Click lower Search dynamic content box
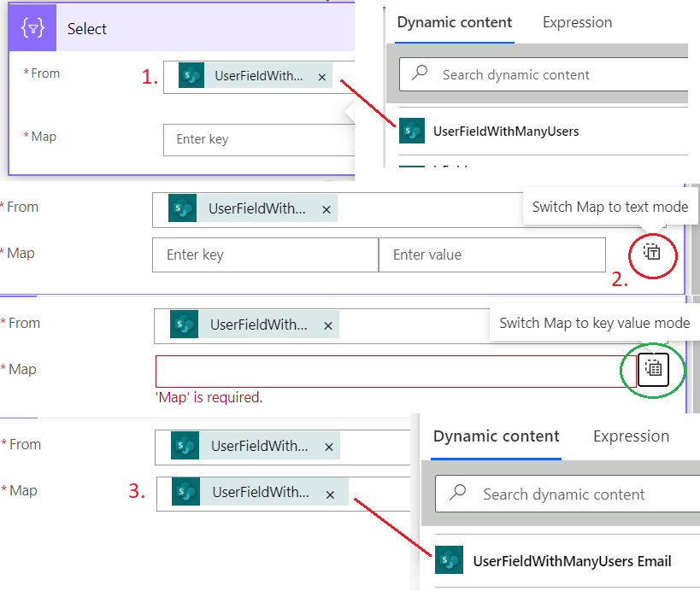The image size is (700, 591). coord(568,494)
